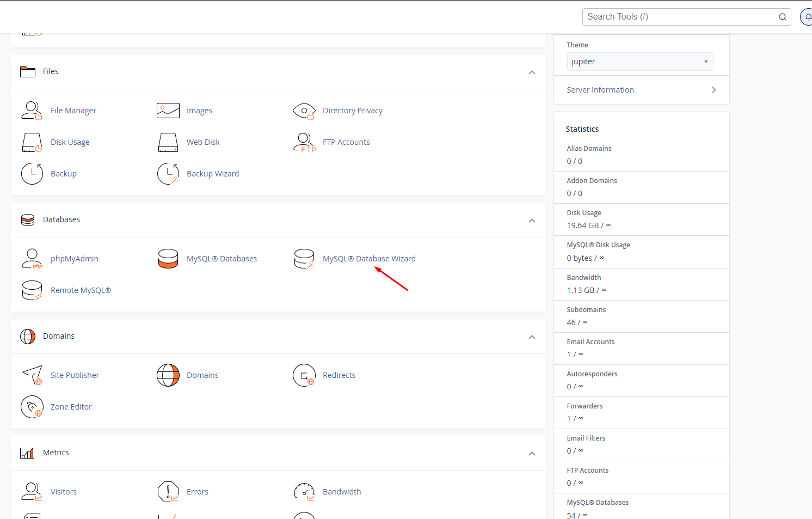Click the Disk Usage link in Files
Image resolution: width=812 pixels, height=519 pixels.
point(70,142)
